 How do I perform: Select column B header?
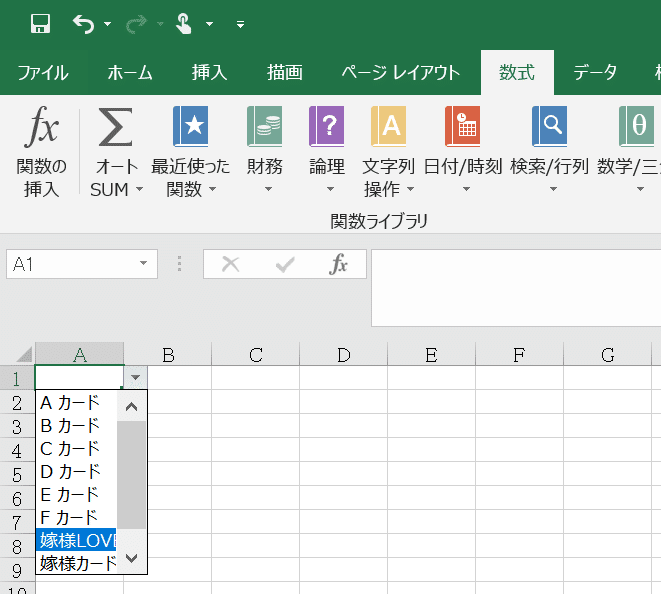click(168, 355)
